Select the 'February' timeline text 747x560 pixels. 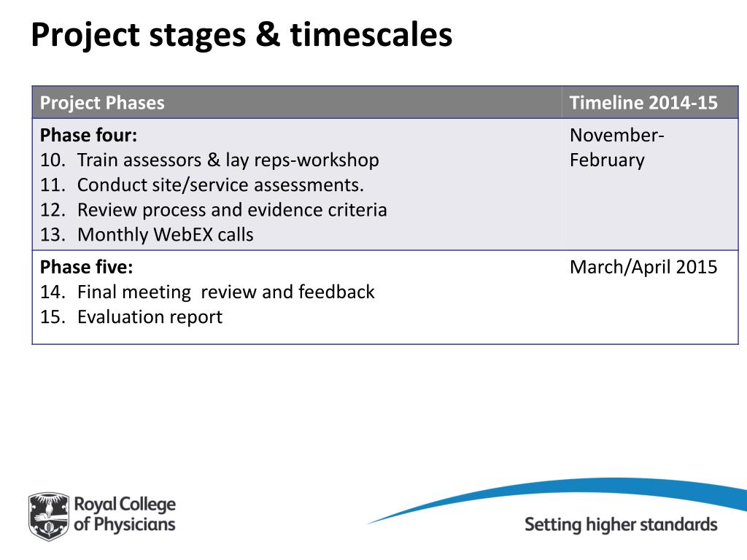[608, 160]
